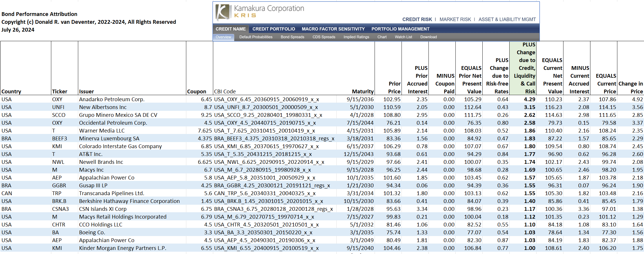Screen dimensions: 644x254
Task: Open the PORTFOLIO MANAGEMENT tab
Action: tap(400, 29)
